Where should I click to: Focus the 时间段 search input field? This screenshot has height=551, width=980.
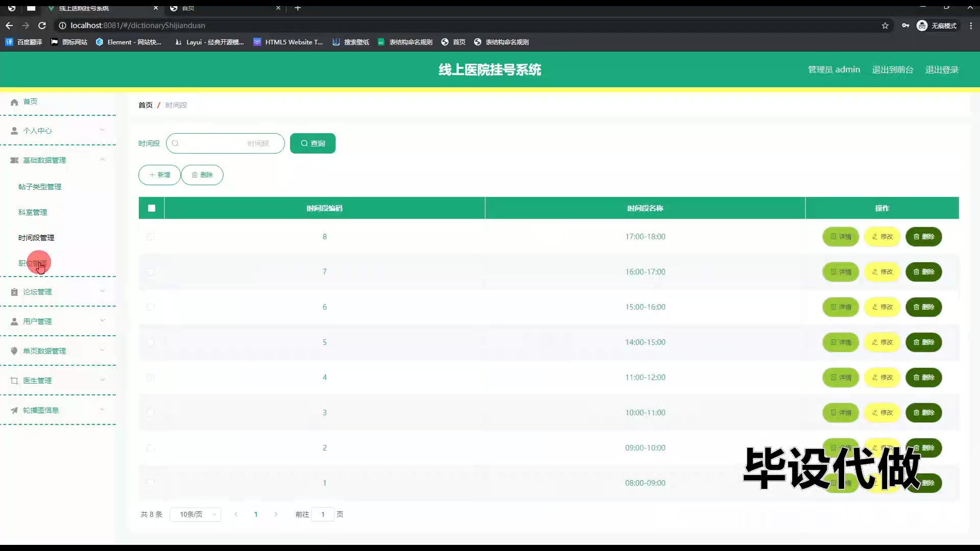(226, 143)
